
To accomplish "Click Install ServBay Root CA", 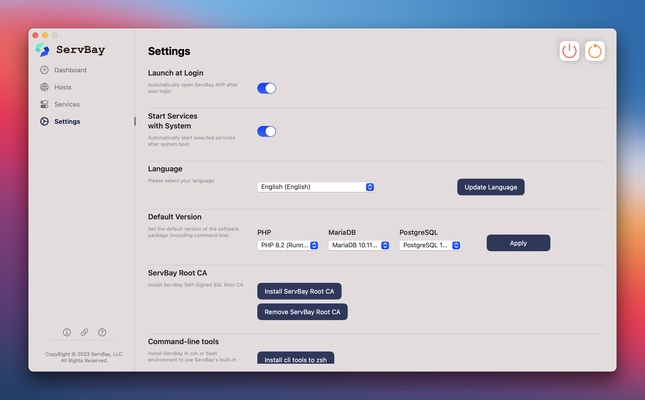I will click(299, 291).
